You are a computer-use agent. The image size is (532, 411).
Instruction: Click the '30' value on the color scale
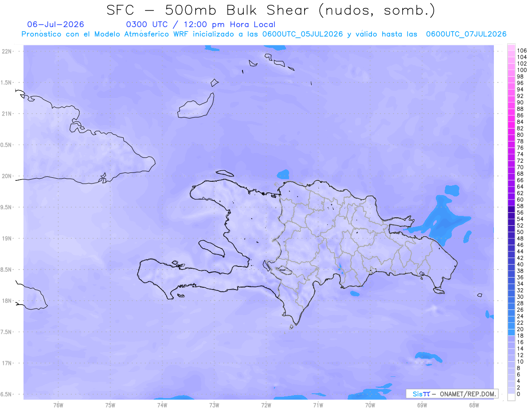click(x=520, y=297)
